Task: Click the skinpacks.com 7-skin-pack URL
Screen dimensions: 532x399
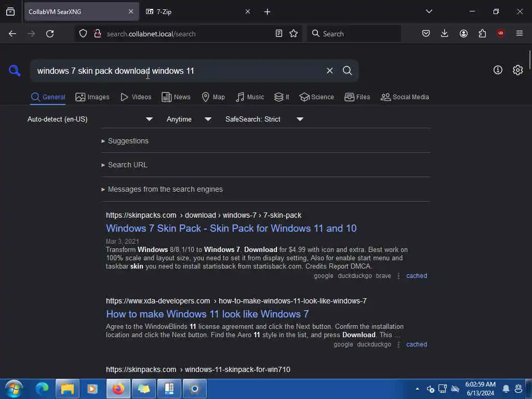Action: click(x=204, y=216)
